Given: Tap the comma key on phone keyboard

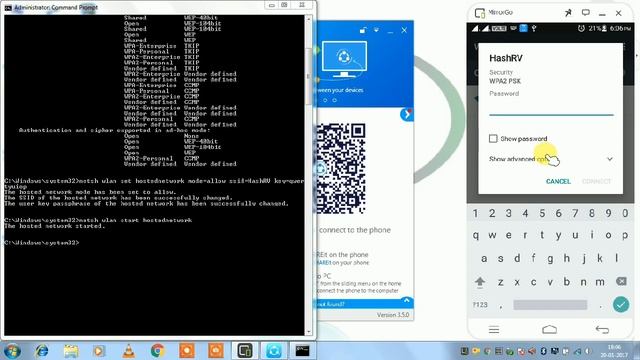Looking at the screenshot, I should [500, 306].
